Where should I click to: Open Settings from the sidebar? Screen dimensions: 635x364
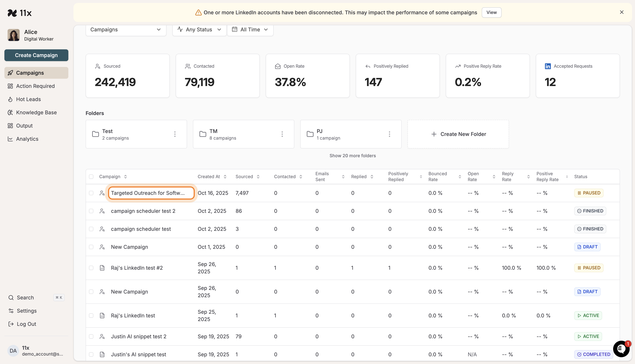click(x=26, y=311)
